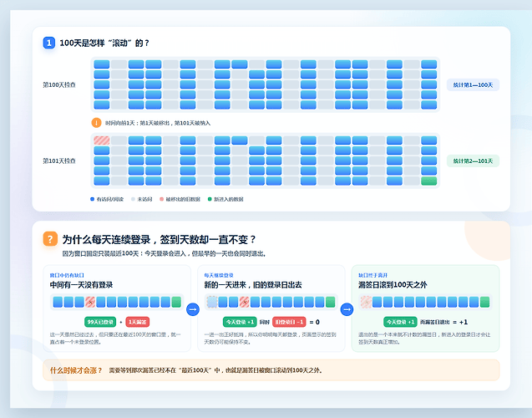Click the 99天已登录 green badge
Image resolution: width=532 pixels, height=418 pixels.
point(100,322)
